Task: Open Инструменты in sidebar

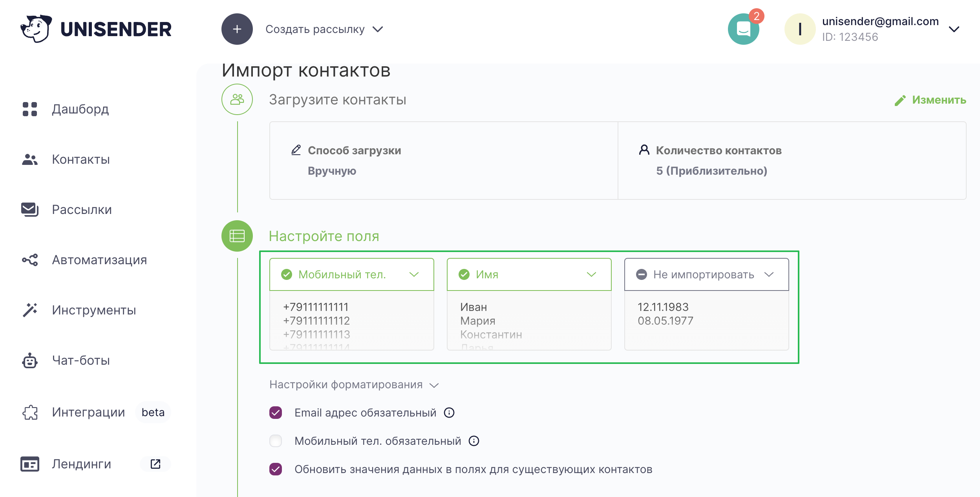Action: point(94,310)
